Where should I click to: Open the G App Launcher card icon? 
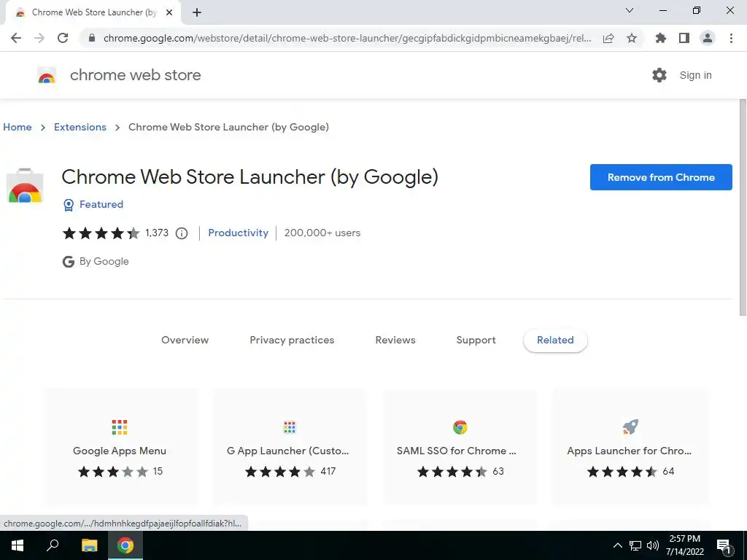point(290,427)
